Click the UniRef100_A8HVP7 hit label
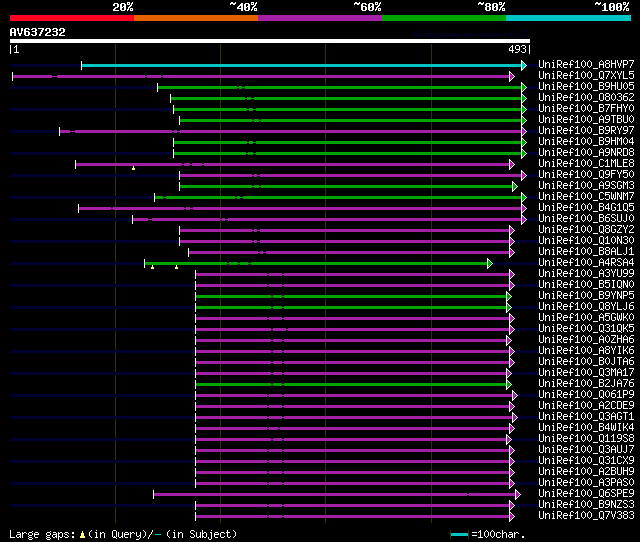The width and height of the screenshot is (640, 542). 586,64
